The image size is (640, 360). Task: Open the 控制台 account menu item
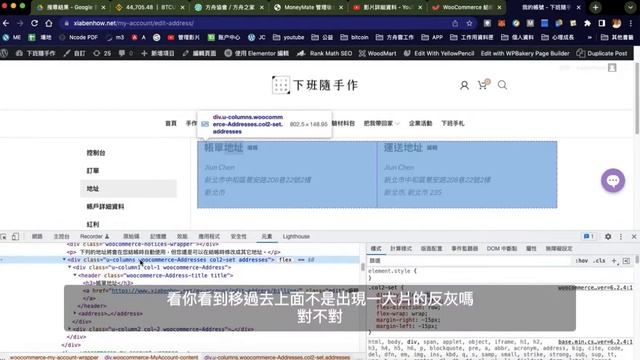coord(96,153)
